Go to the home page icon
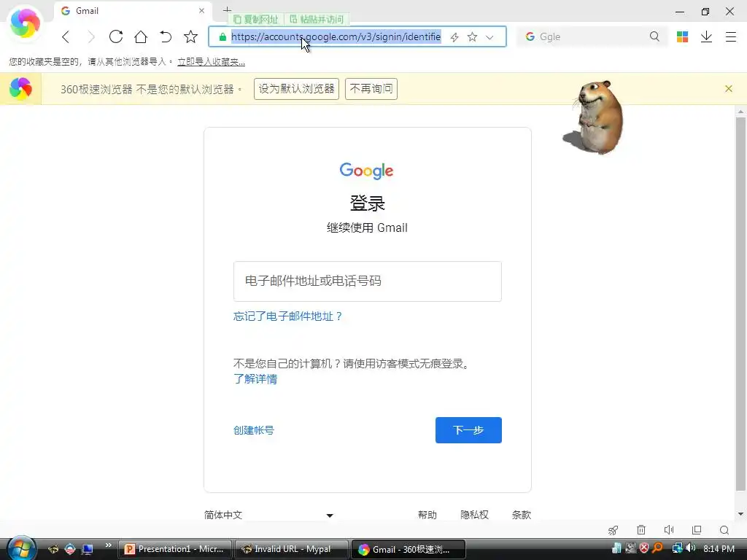The width and height of the screenshot is (747, 560). (x=141, y=36)
